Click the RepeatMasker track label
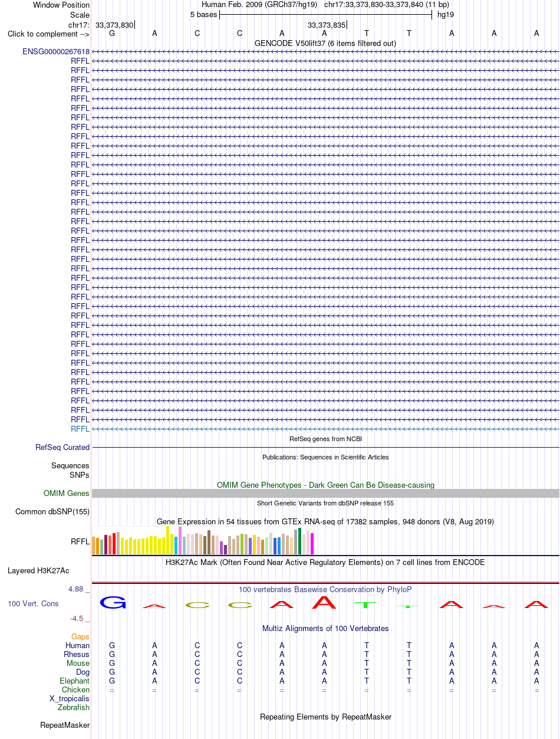The width and height of the screenshot is (560, 739). pos(65,725)
